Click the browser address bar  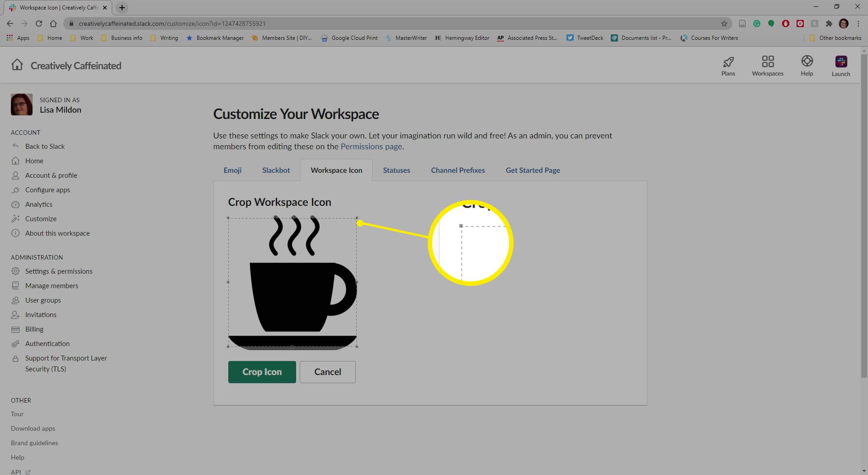(x=362, y=24)
